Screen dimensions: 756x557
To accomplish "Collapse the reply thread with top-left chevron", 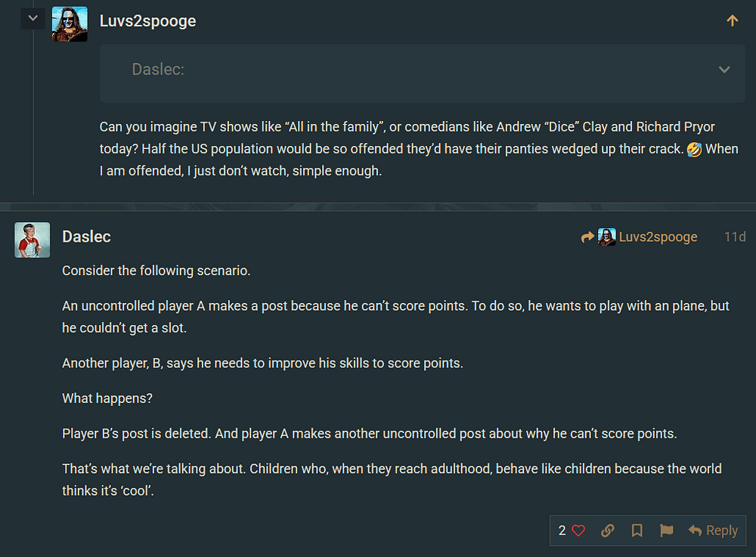I will [x=33, y=17].
